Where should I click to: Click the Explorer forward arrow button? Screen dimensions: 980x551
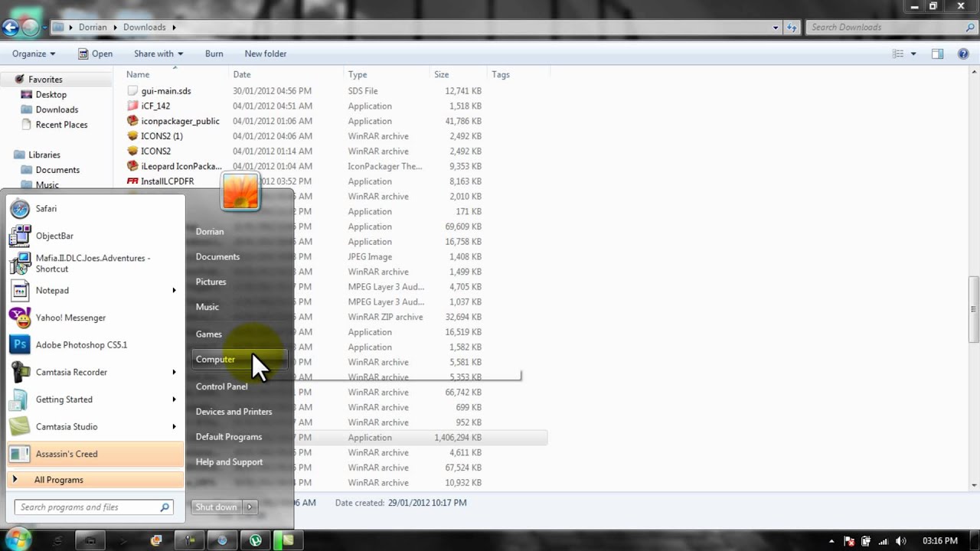30,28
